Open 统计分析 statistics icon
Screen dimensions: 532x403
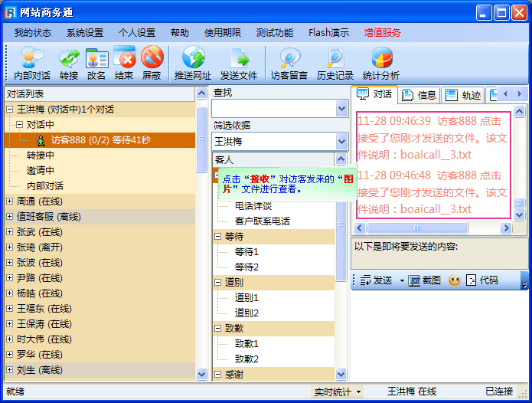381,64
